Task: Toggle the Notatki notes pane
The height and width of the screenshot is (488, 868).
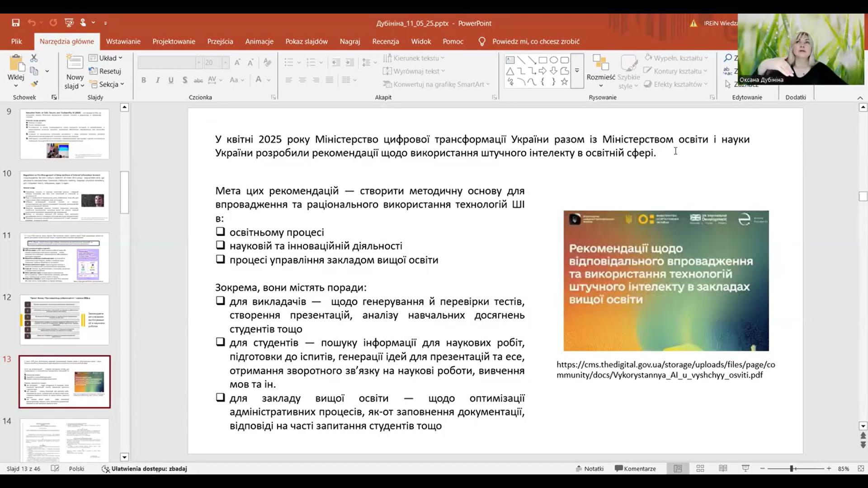Action: tap(590, 469)
